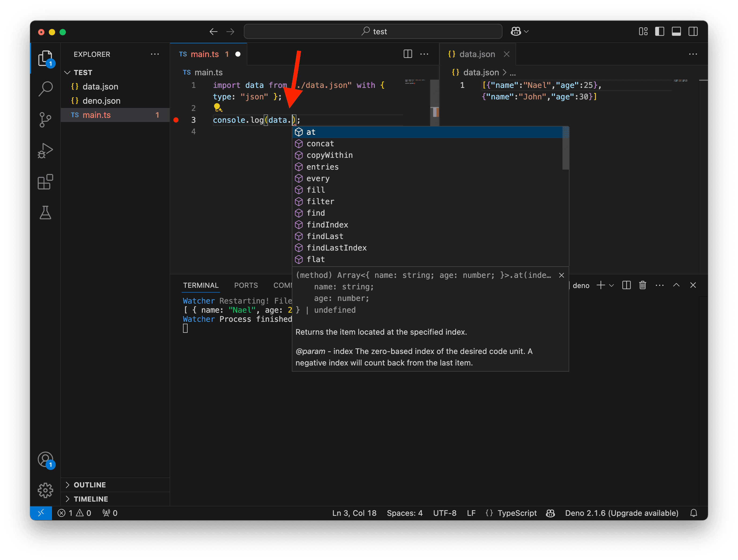
Task: Open more actions for data.json editor group
Action: click(x=693, y=54)
